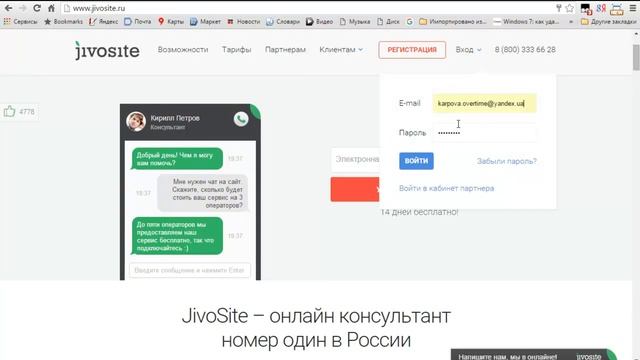This screenshot has height=360, width=640.
Task: Click the page vertical scrollbar thumb
Action: tap(636, 57)
